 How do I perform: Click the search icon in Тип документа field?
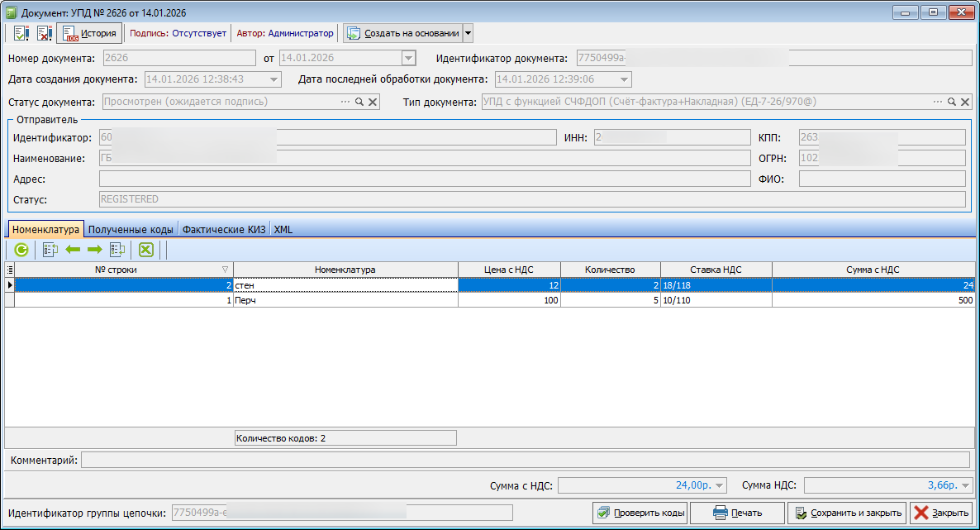[x=951, y=103]
